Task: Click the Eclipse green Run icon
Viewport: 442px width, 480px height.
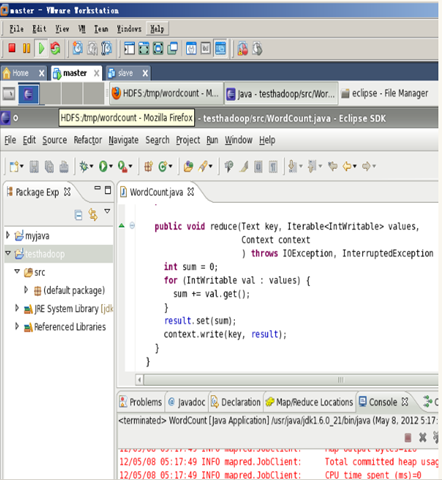Action: pos(103,166)
